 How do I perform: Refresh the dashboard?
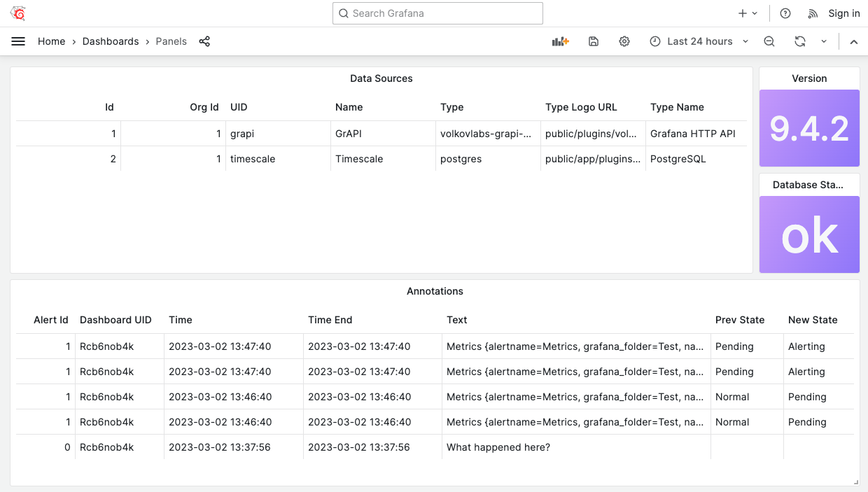click(x=800, y=41)
